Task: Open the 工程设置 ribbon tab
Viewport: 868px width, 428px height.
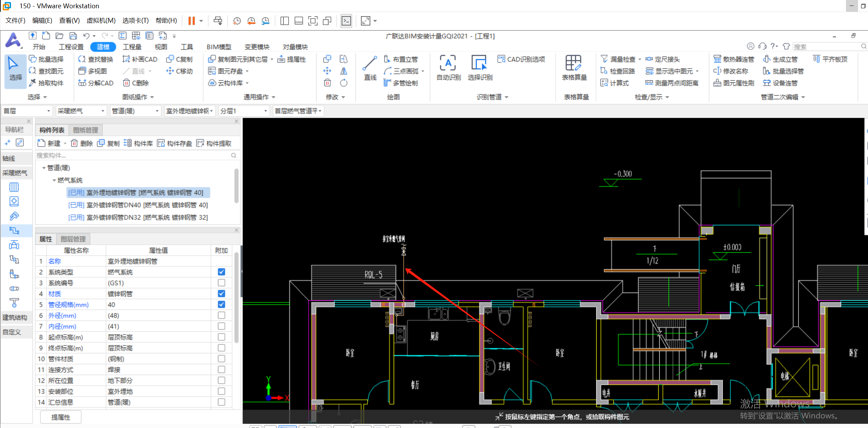Action: pyautogui.click(x=71, y=47)
